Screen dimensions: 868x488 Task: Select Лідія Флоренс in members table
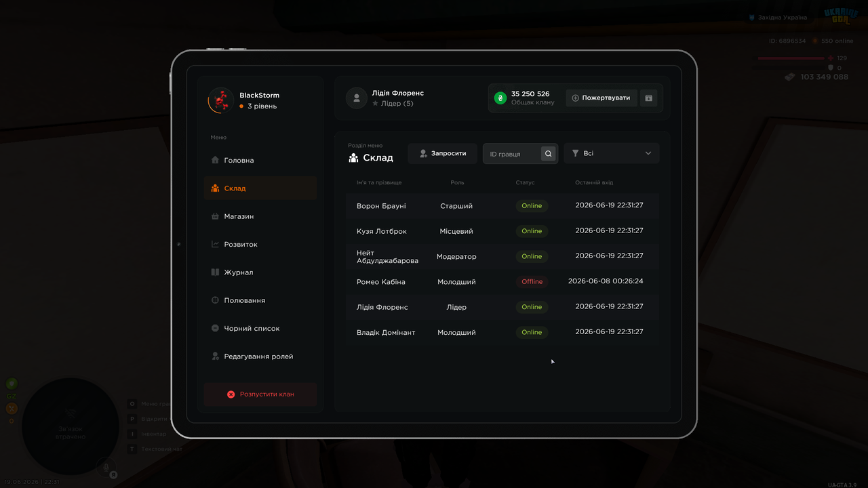502,307
